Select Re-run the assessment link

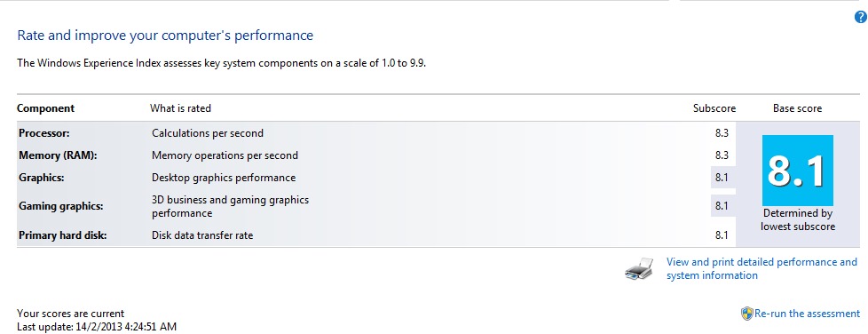point(807,314)
